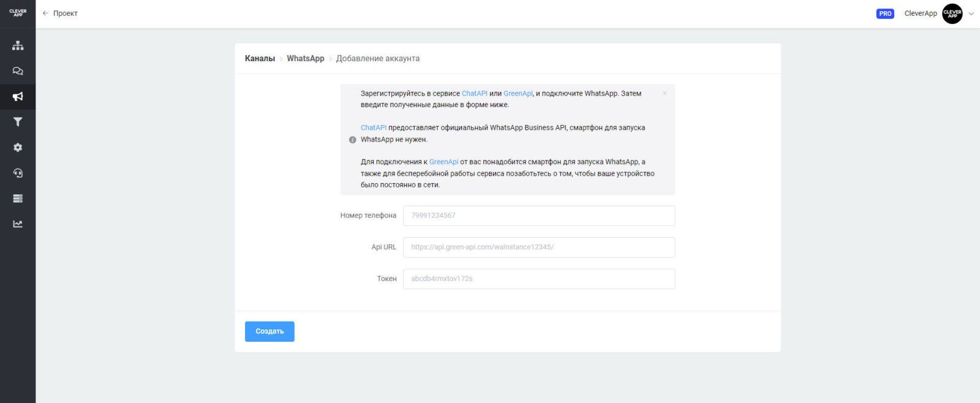The image size is (980, 403).
Task: Open the analytics chart icon
Action: click(x=18, y=224)
